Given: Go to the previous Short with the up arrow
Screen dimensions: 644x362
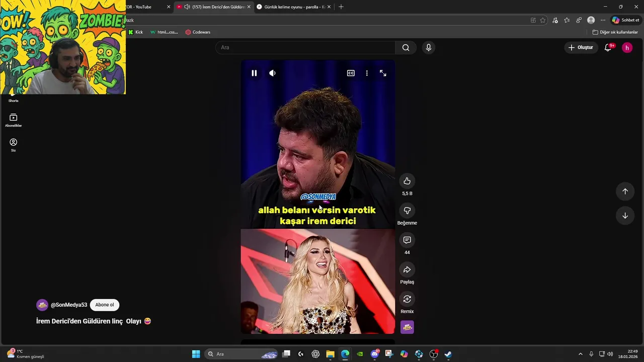Looking at the screenshot, I should [x=625, y=191].
